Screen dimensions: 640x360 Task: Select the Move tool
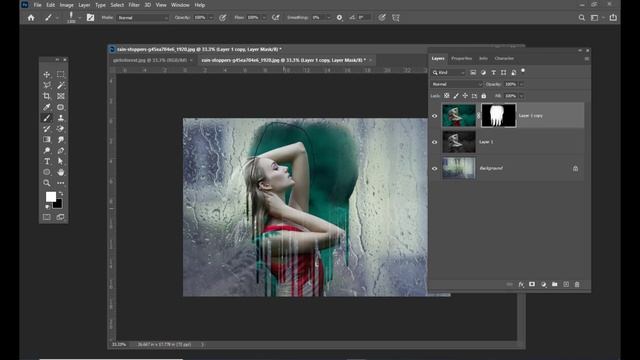[47, 75]
